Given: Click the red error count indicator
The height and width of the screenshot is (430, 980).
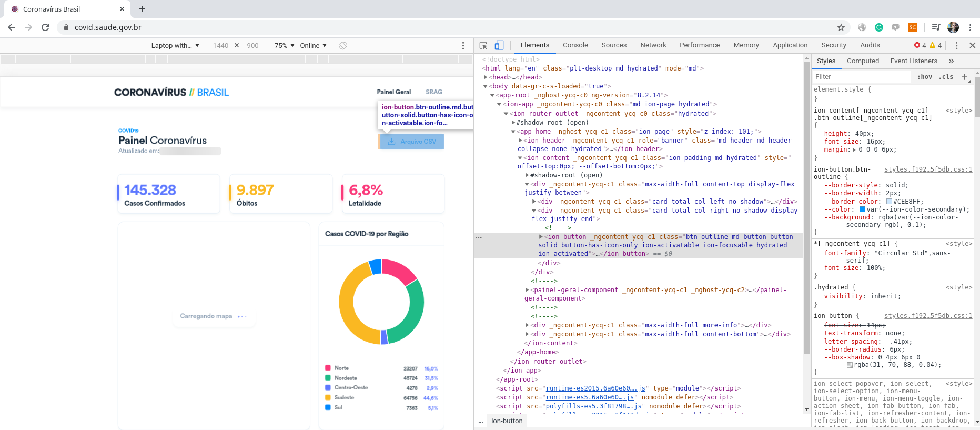Looking at the screenshot, I should pyautogui.click(x=920, y=46).
